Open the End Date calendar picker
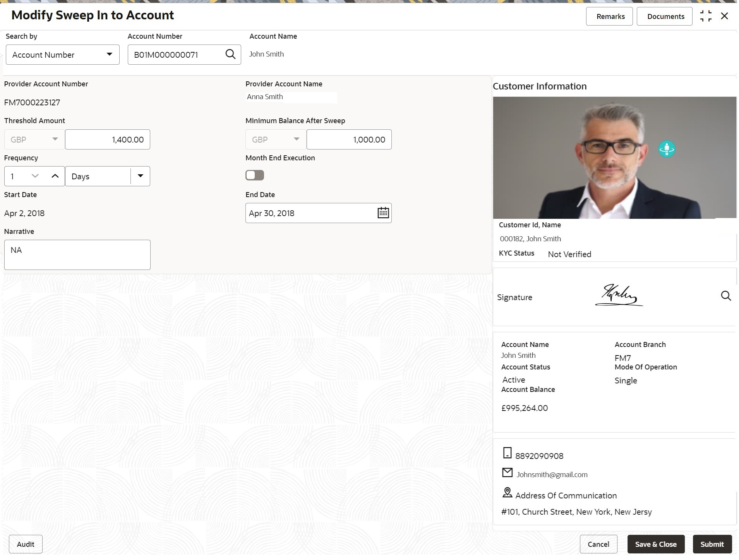The height and width of the screenshot is (560, 739). 383,213
